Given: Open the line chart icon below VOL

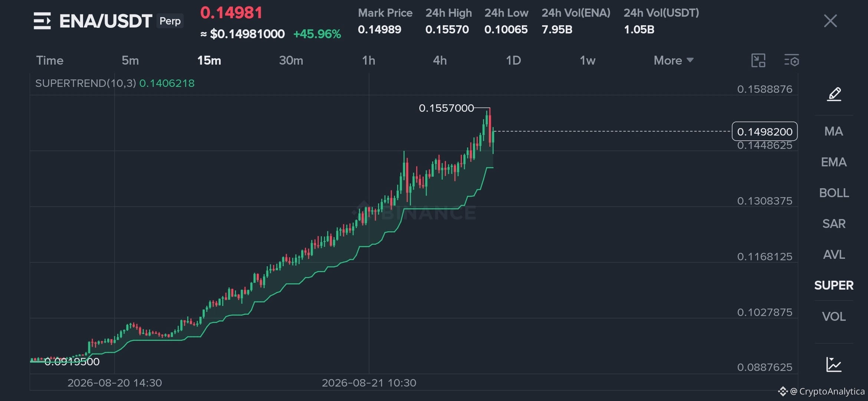Looking at the screenshot, I should point(834,364).
